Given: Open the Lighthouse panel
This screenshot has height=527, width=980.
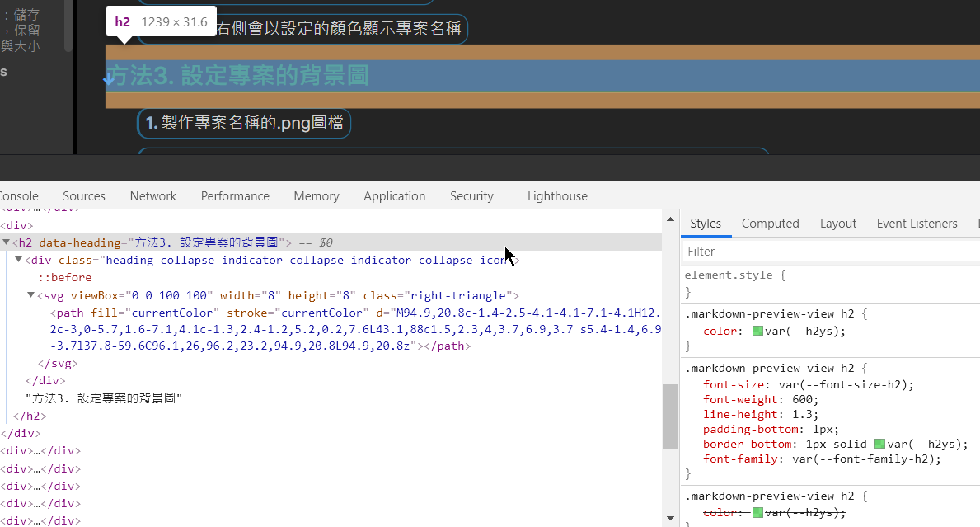Looking at the screenshot, I should [557, 195].
